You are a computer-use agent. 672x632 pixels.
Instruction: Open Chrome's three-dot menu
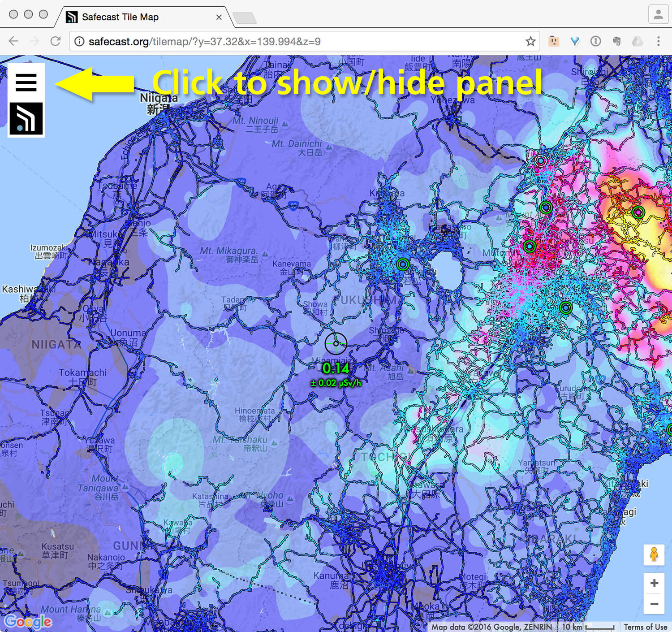point(658,42)
